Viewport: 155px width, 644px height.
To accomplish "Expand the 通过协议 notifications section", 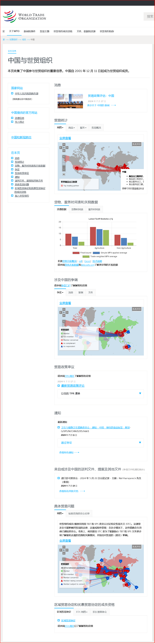I will click(101, 443).
